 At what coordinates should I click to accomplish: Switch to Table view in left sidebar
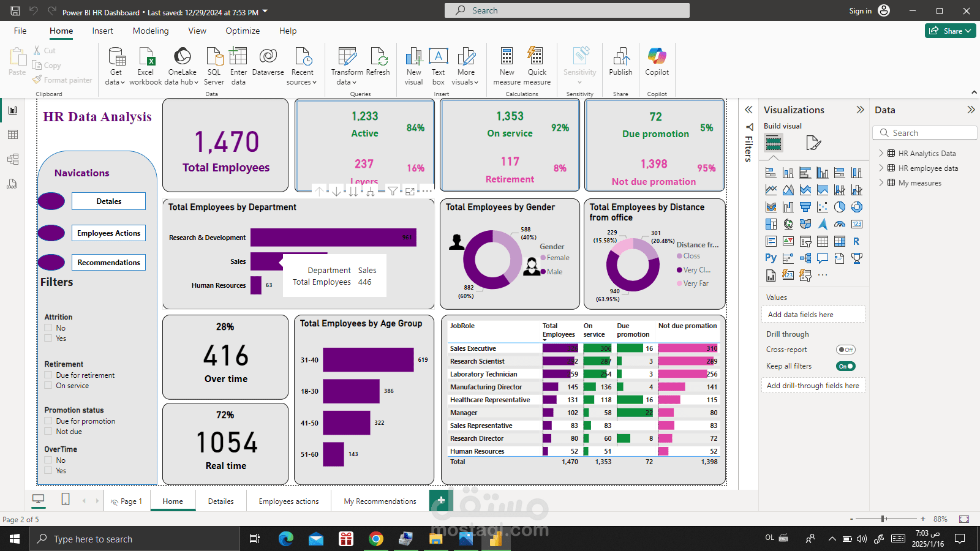13,135
